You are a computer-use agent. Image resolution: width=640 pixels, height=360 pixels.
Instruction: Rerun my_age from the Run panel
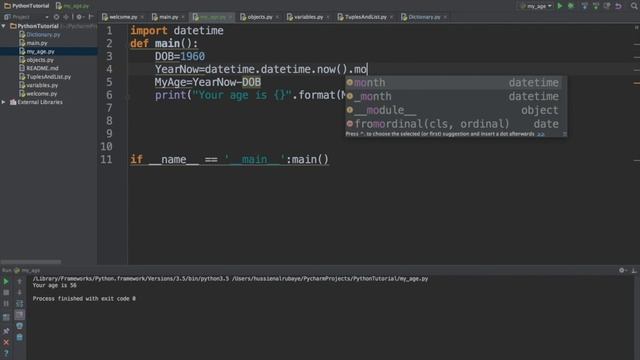coord(6,282)
